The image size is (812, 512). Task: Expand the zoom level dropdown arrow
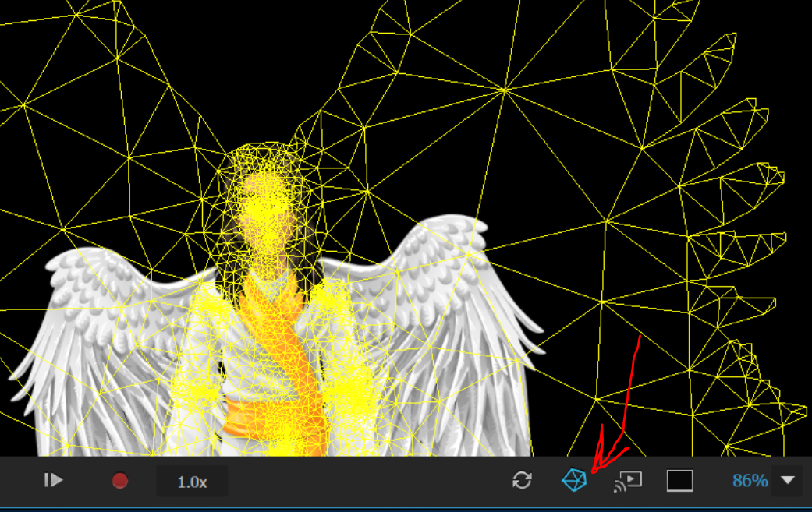click(x=788, y=481)
